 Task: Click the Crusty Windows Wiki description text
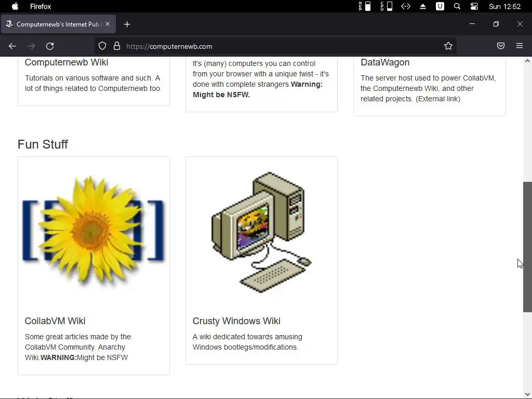tap(247, 342)
